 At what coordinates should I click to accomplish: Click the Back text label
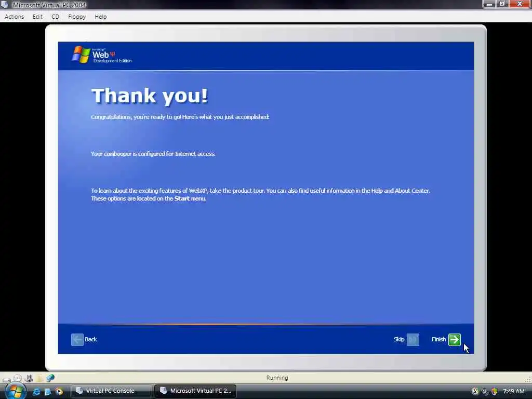point(90,339)
